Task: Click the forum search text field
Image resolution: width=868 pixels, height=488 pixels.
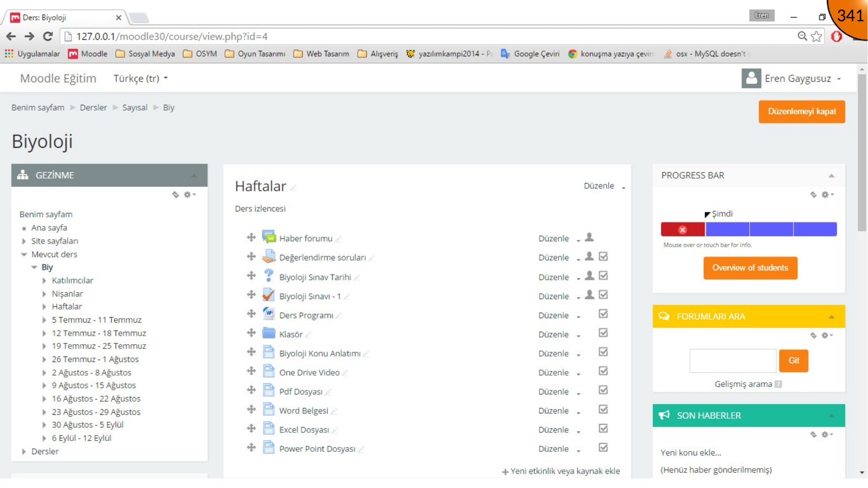Action: (x=732, y=361)
